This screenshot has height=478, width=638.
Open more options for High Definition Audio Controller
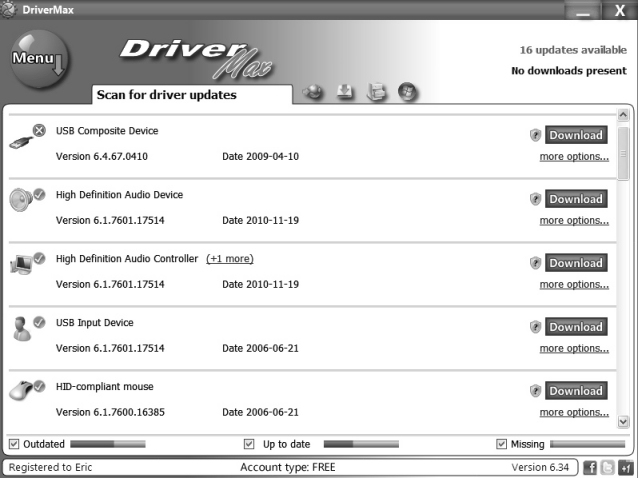[574, 284]
